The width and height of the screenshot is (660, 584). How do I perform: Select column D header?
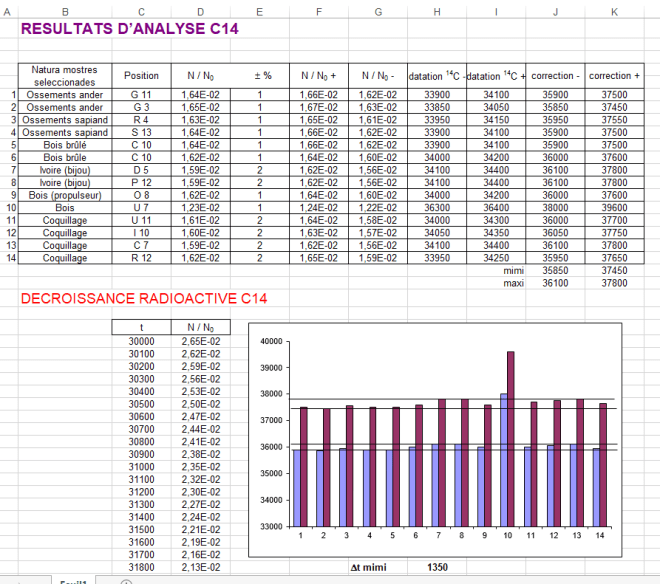tap(200, 12)
